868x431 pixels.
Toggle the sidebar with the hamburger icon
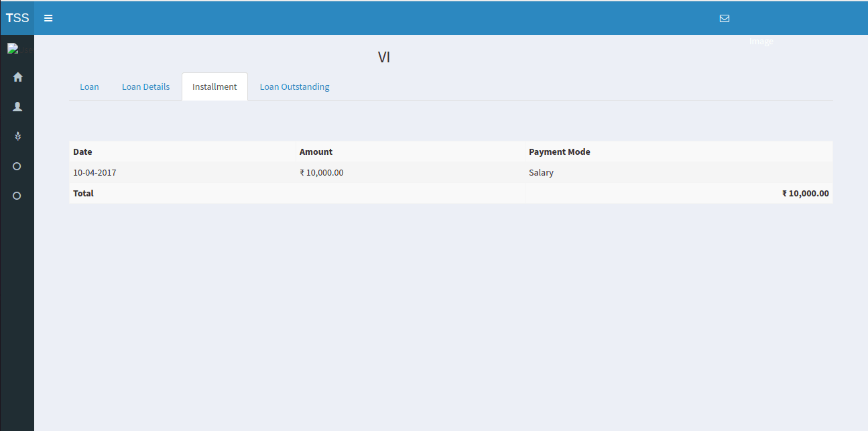pyautogui.click(x=48, y=18)
